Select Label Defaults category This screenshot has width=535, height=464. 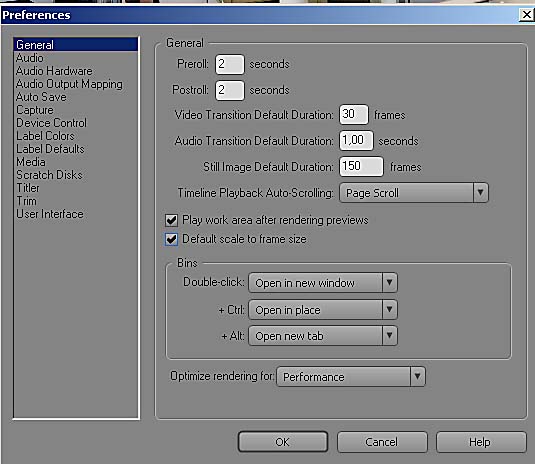point(50,149)
